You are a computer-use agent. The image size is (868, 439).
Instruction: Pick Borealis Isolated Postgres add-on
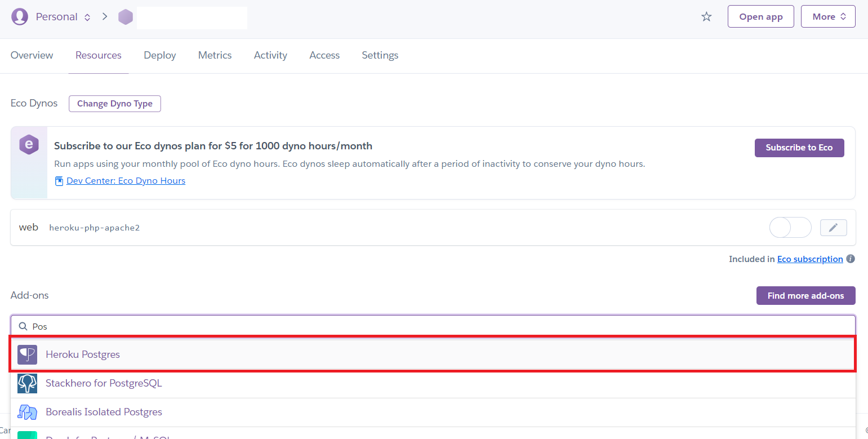[x=433, y=412]
